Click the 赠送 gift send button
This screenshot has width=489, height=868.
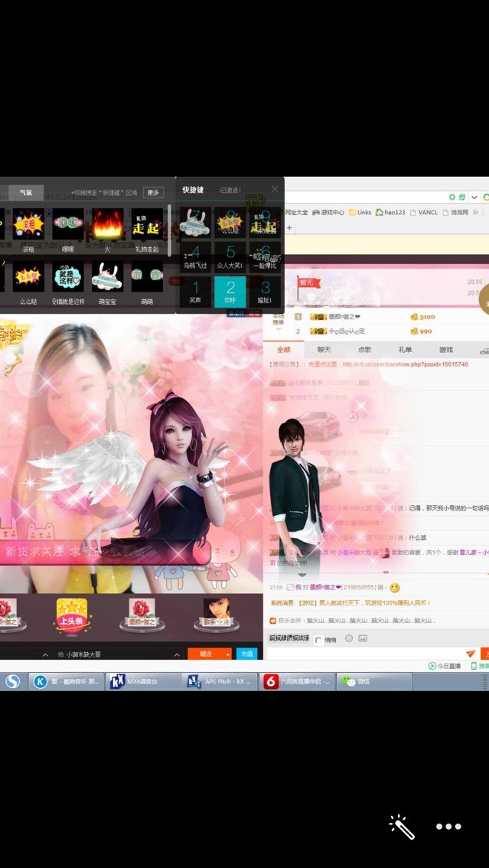click(207, 654)
